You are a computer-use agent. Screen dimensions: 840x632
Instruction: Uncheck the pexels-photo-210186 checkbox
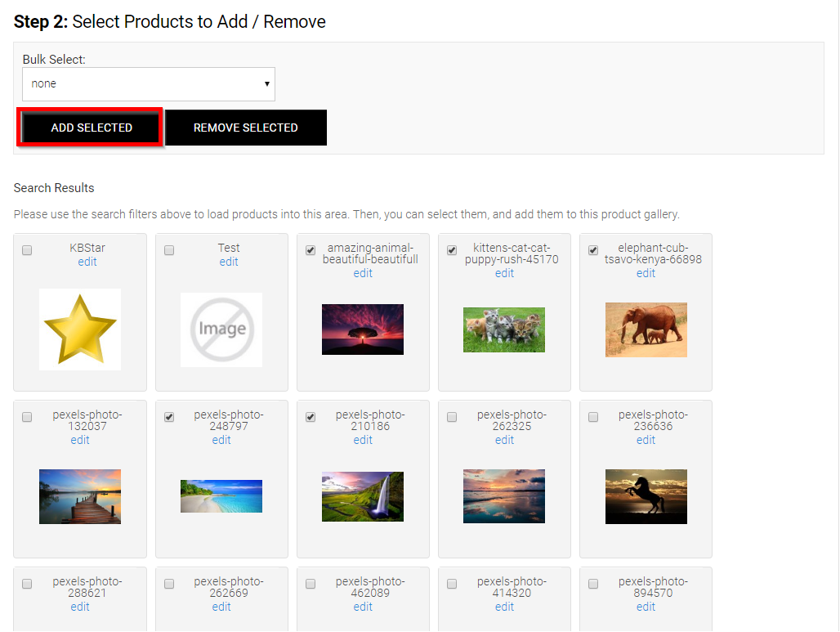(x=310, y=417)
